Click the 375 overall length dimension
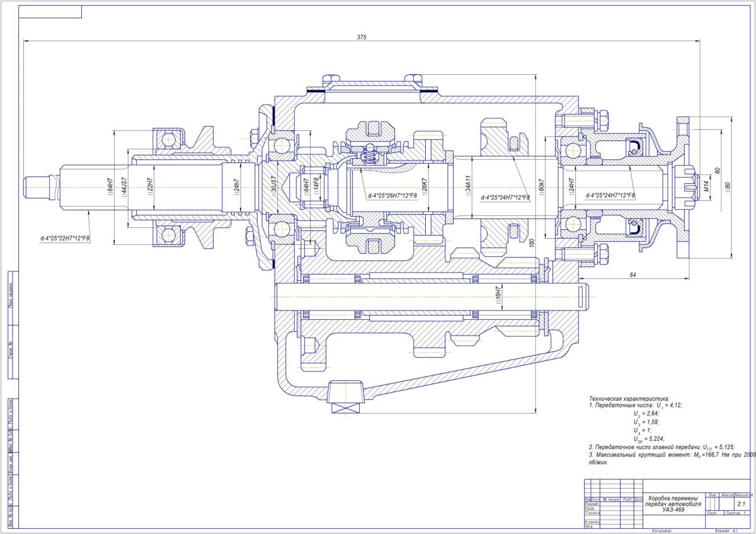 pyautogui.click(x=361, y=38)
